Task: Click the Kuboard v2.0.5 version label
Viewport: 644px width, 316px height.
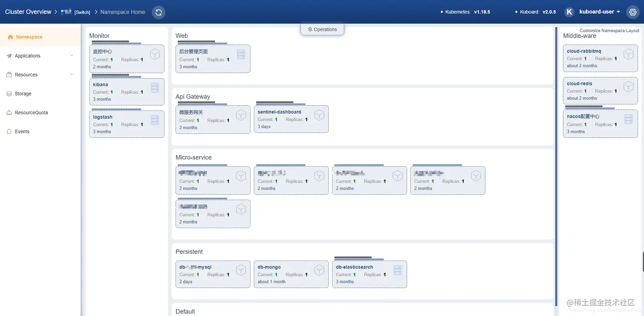Action: tap(536, 12)
